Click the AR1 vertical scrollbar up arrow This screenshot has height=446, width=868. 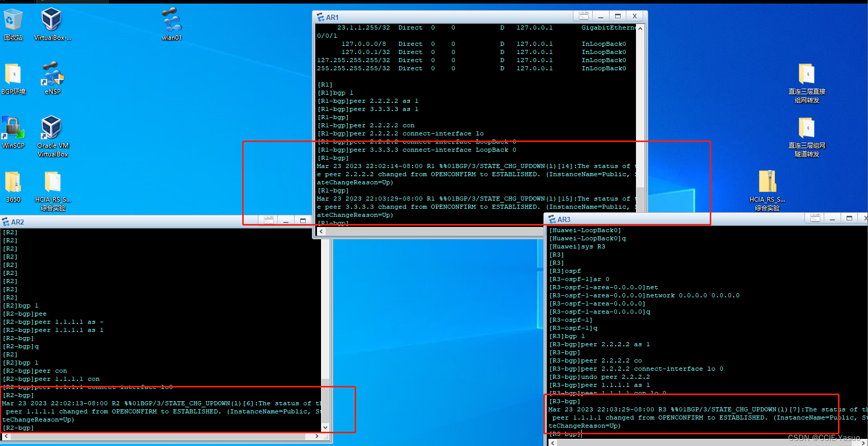click(640, 29)
